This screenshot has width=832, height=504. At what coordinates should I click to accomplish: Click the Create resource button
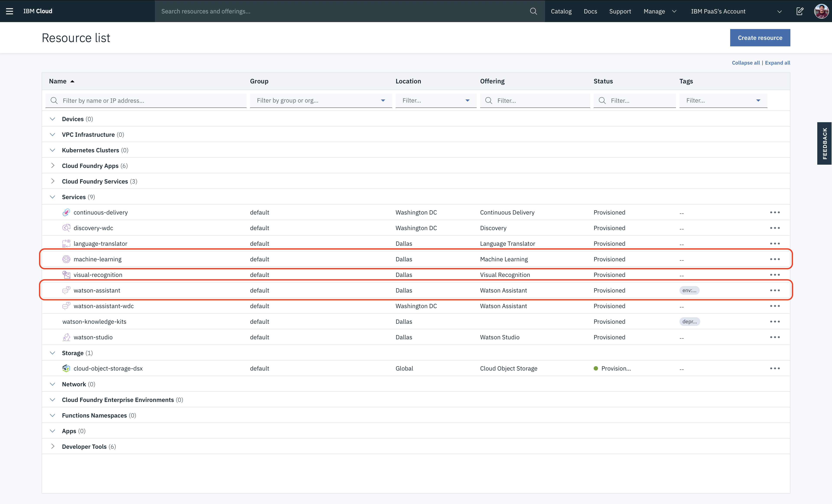coord(760,38)
